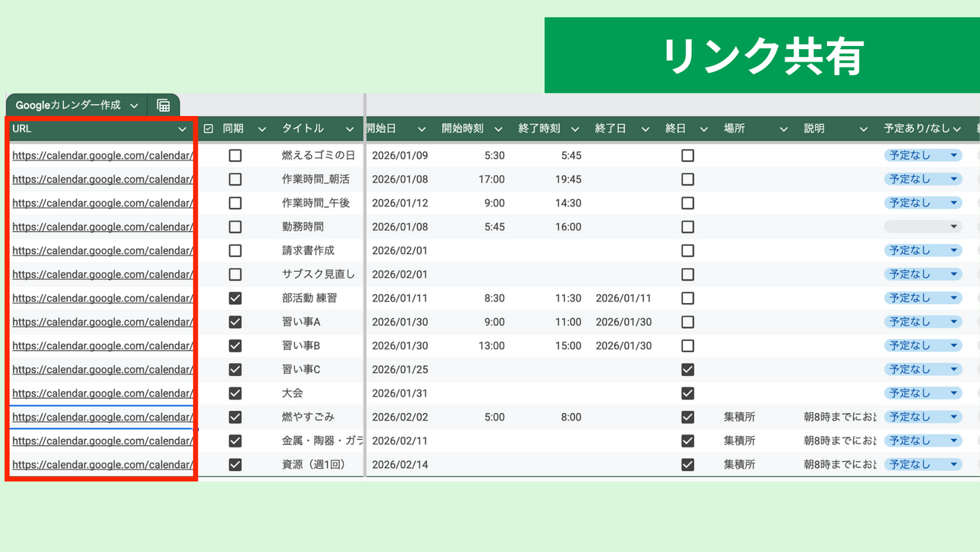The height and width of the screenshot is (552, 980).
Task: Select end time 14:30
Action: pos(568,203)
